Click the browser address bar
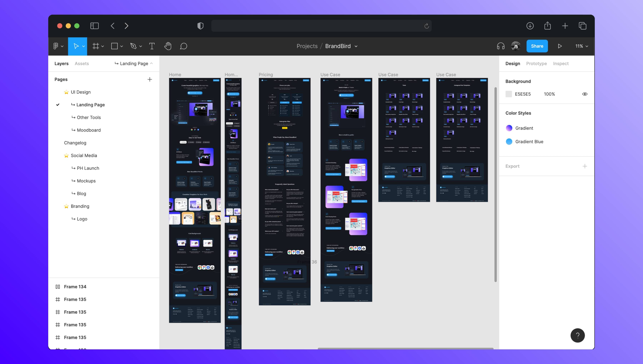This screenshot has height=364, width=643. (321, 26)
